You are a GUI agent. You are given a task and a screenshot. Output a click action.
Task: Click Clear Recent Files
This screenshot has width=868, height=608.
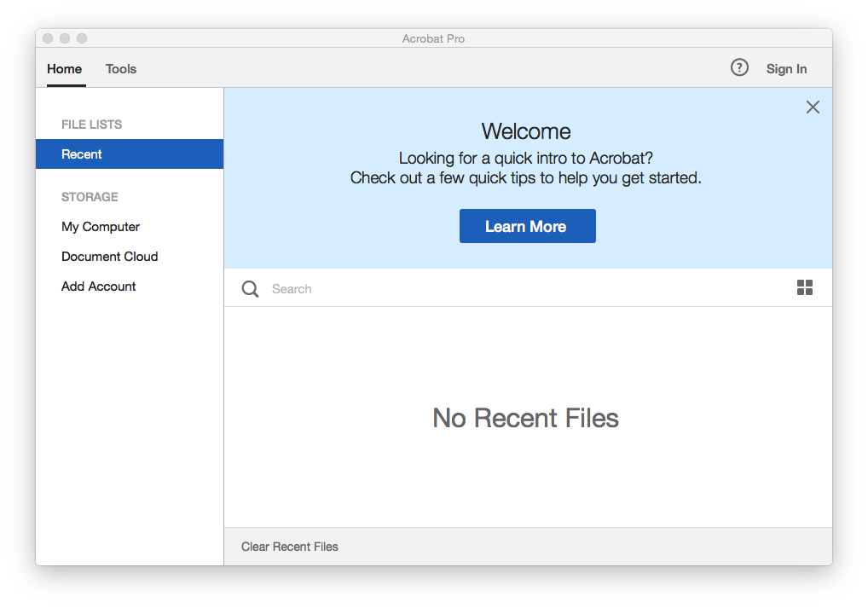[290, 547]
